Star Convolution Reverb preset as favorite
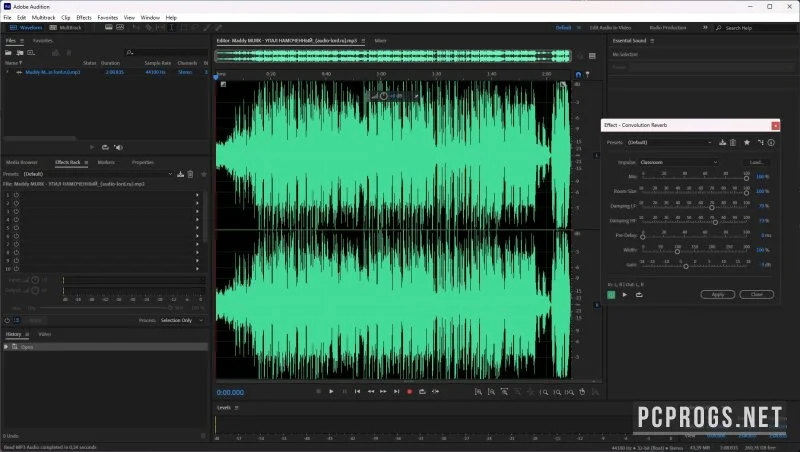 [x=747, y=142]
